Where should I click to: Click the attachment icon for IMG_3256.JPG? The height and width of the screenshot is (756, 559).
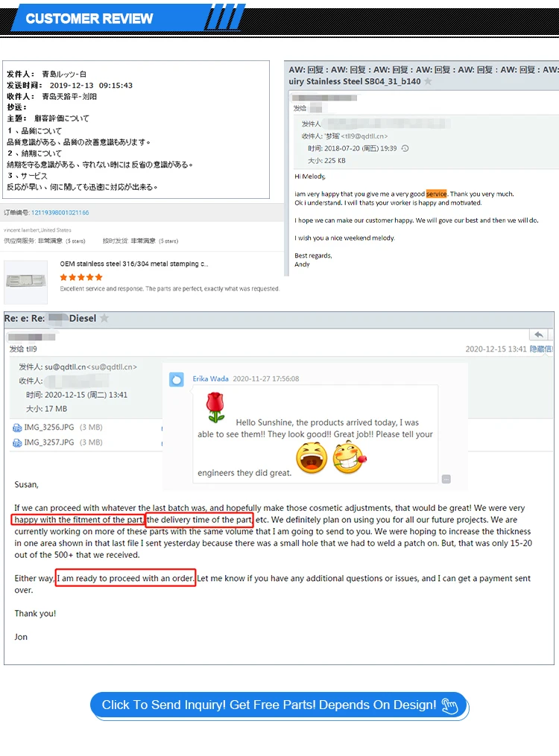click(17, 428)
